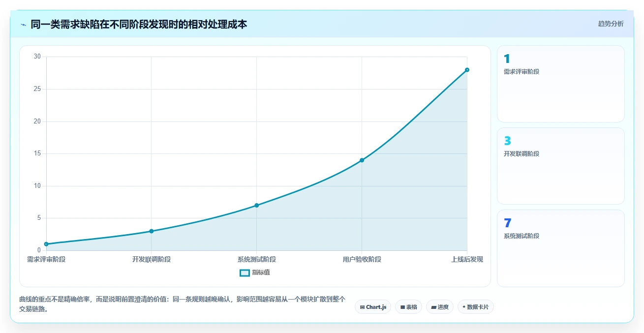Select the 进度 chip
Screen dimensions: 644x333
tap(439, 307)
